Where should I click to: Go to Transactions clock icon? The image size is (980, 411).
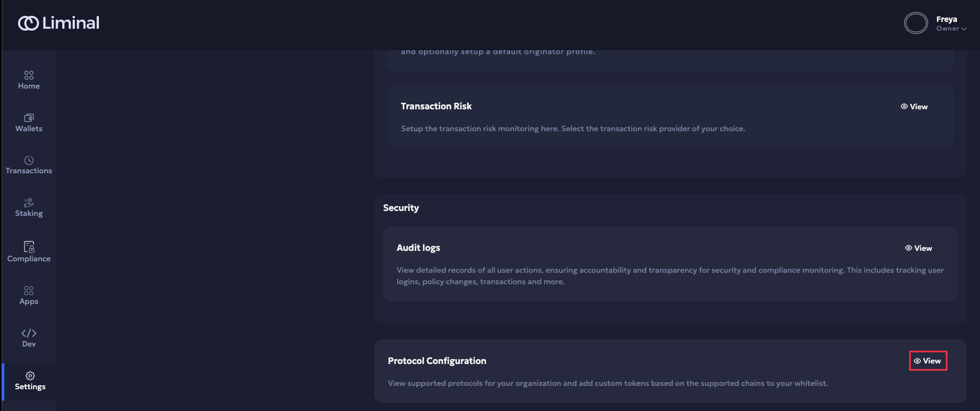tap(29, 160)
